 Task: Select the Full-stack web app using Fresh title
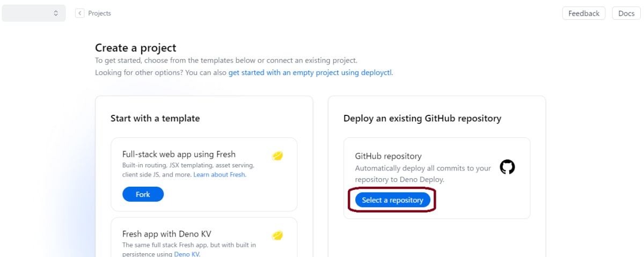(x=179, y=154)
